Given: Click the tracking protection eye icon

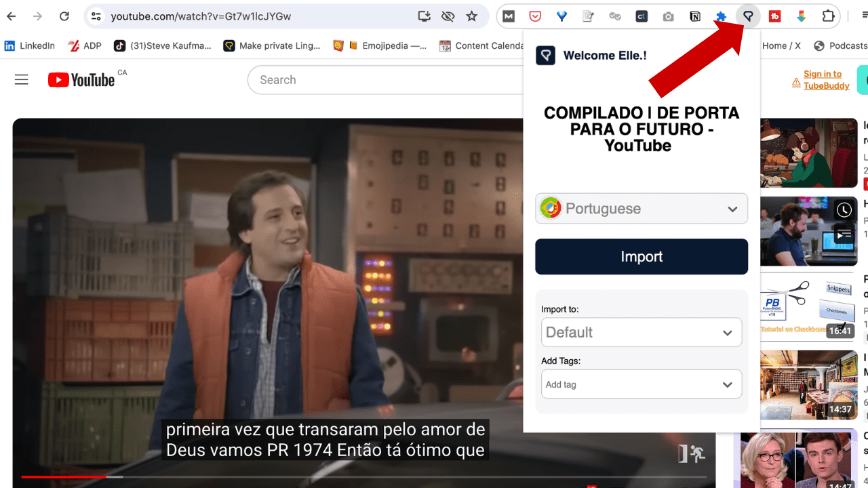Looking at the screenshot, I should pos(448,16).
